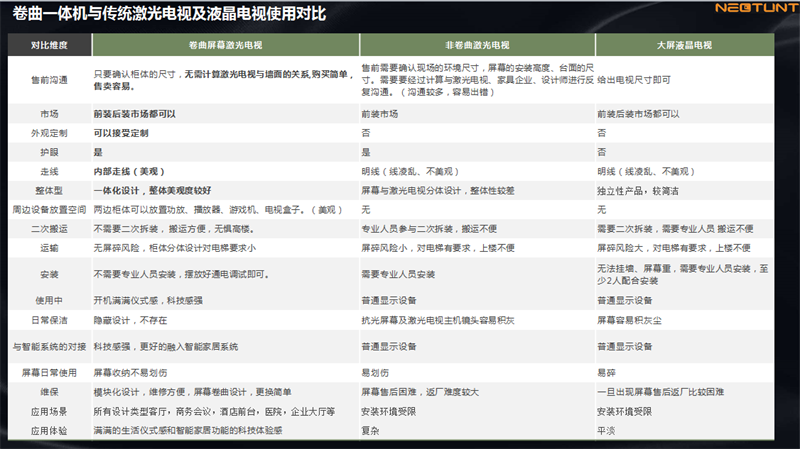800x449 pixels.
Task: Click the '屏幕日常使用' row label
Action: [x=49, y=373]
